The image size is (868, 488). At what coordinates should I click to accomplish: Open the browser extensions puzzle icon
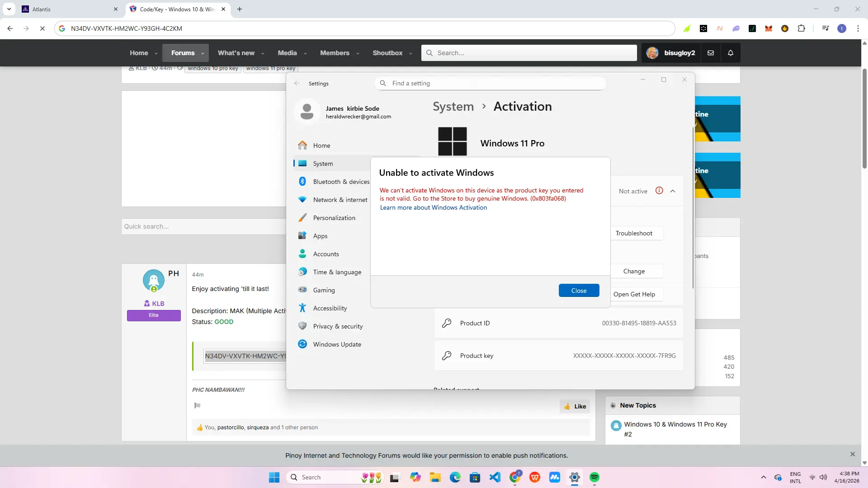pos(801,28)
